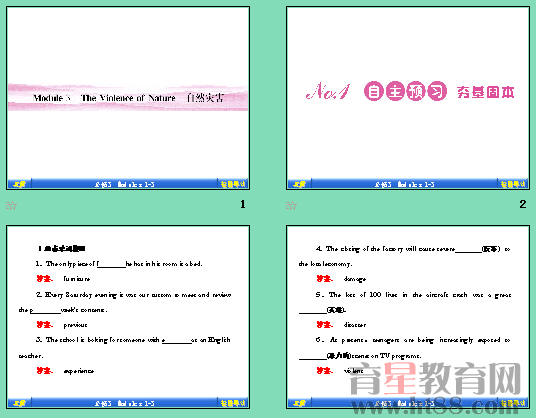Click the yellow right footer button on slide 3
Screen dimensions: 536x418
coord(233,403)
